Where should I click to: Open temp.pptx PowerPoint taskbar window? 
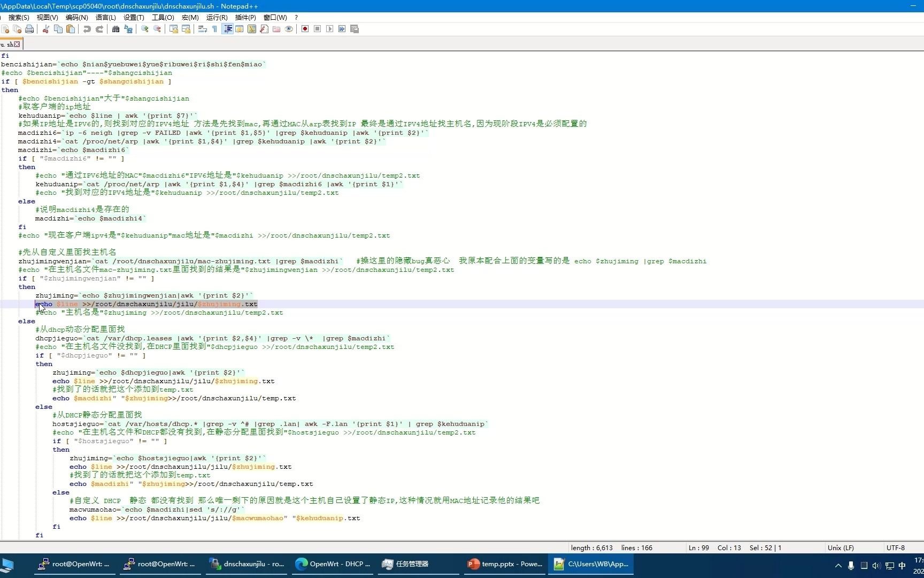505,564
